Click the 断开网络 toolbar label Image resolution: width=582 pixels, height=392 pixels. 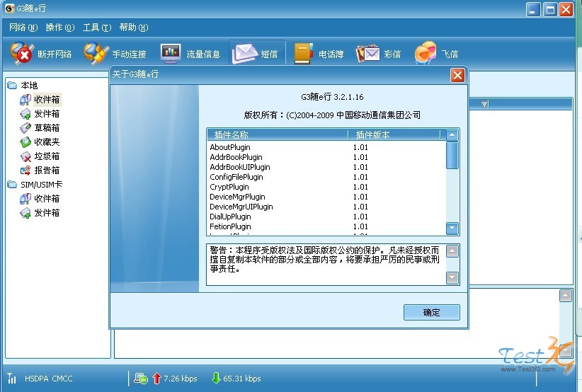[55, 54]
